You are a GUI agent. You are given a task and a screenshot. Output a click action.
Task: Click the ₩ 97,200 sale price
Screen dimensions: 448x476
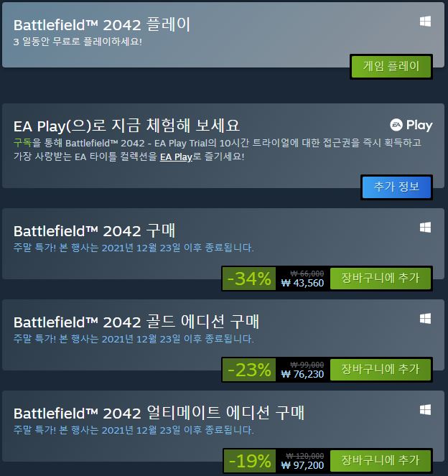tap(302, 465)
